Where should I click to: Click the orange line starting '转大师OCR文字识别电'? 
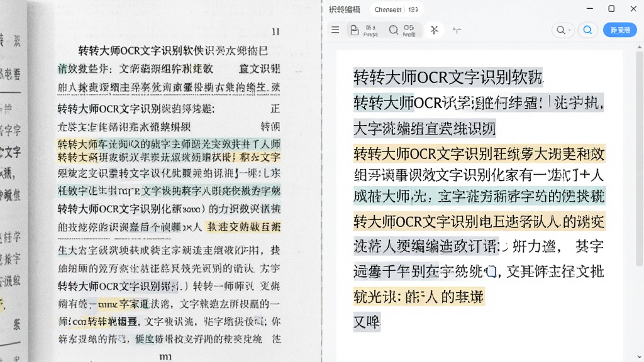(479, 222)
